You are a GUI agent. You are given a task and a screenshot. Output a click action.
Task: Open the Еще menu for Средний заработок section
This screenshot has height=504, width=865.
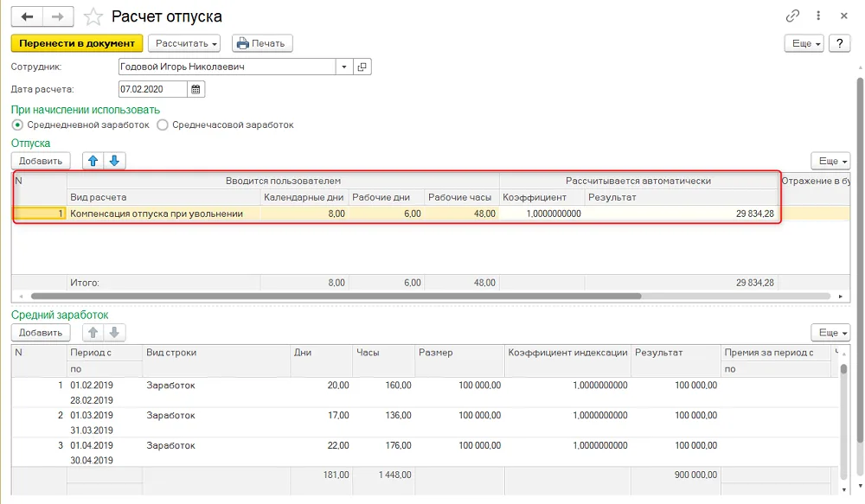click(x=830, y=333)
